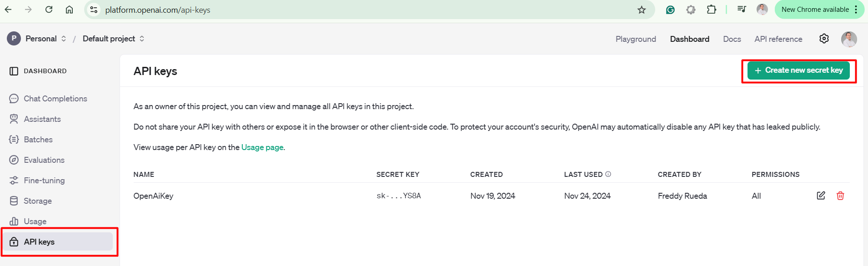Reload the page
This screenshot has width=868, height=266.
pyautogui.click(x=49, y=10)
